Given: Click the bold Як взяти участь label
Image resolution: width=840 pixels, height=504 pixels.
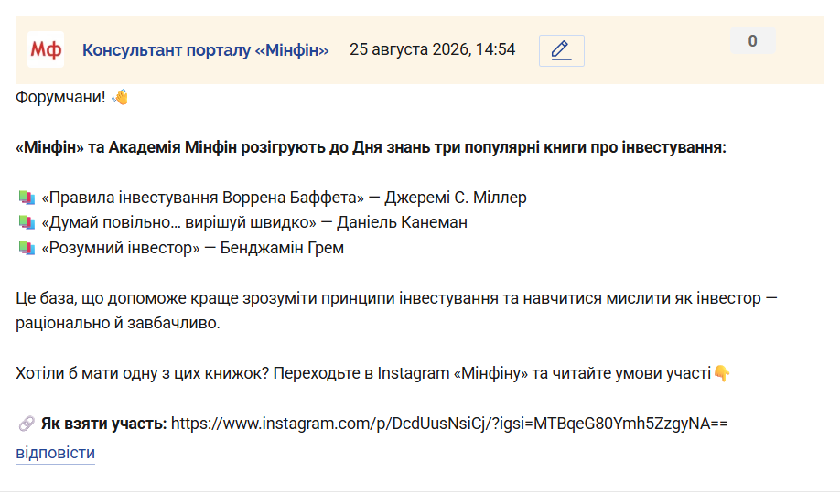Looking at the screenshot, I should (104, 424).
